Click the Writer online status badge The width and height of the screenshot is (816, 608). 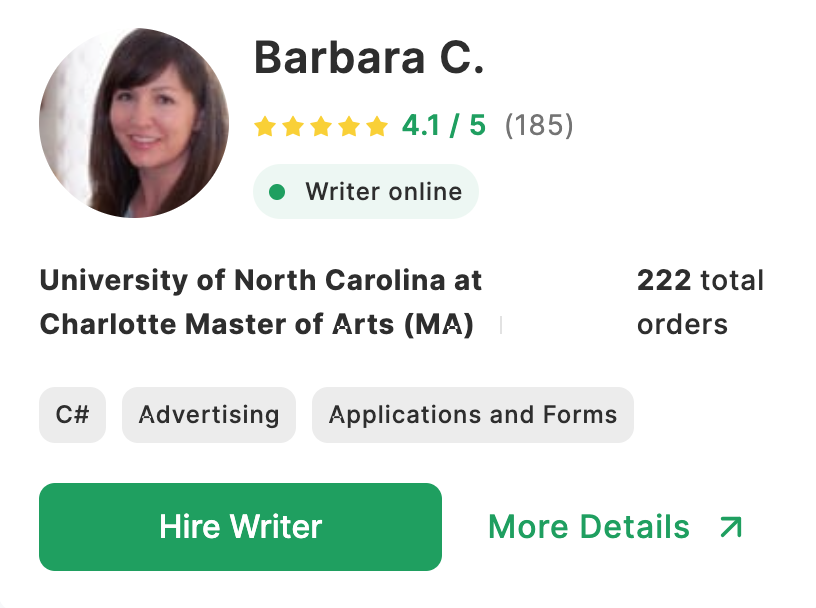366,191
